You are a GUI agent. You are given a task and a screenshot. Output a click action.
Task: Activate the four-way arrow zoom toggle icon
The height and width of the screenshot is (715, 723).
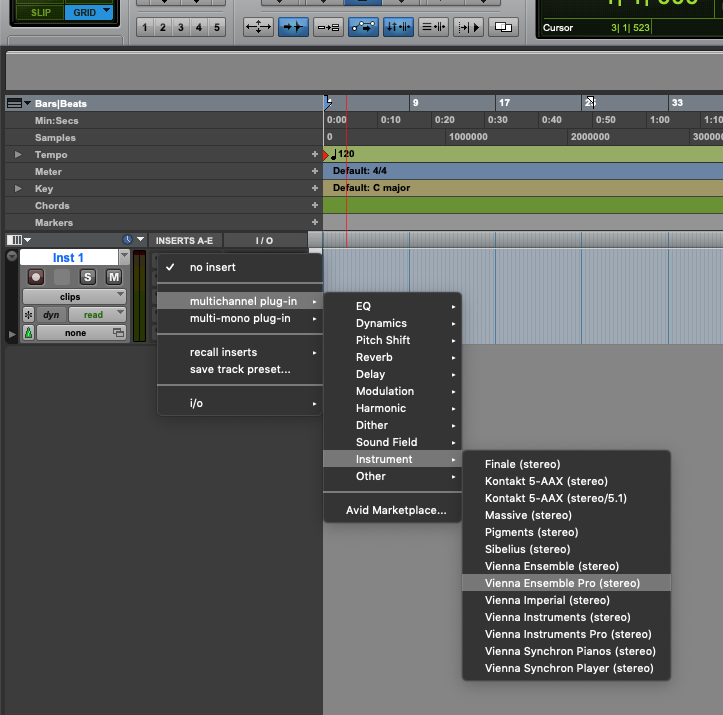pyautogui.click(x=258, y=27)
